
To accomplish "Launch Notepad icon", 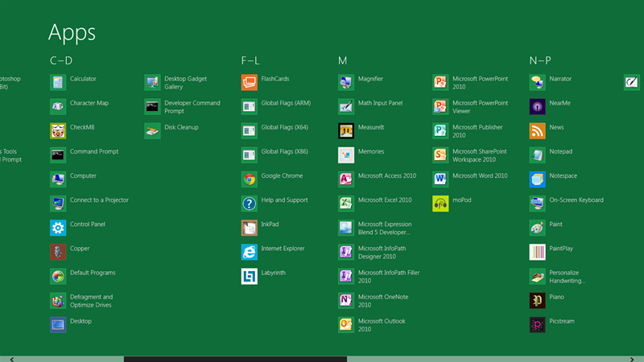I will tap(537, 155).
